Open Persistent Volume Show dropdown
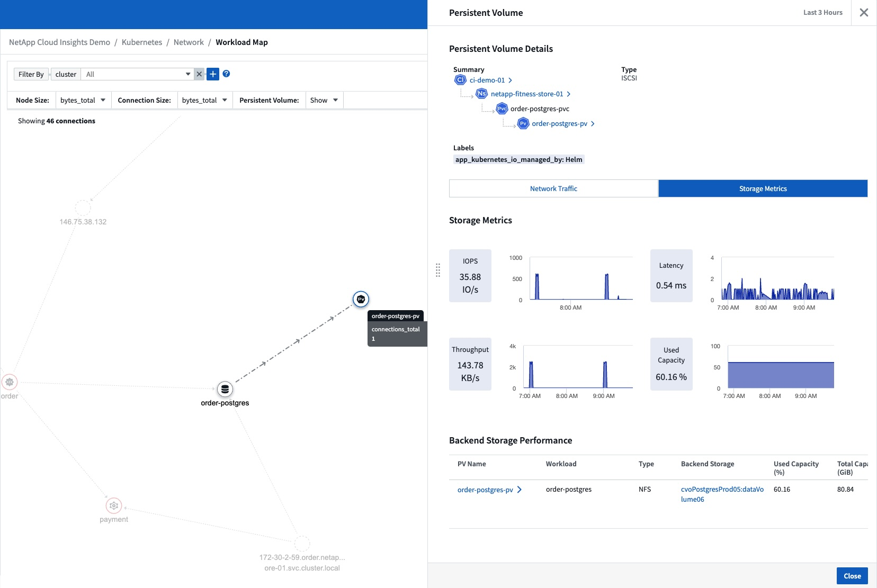Image resolution: width=877 pixels, height=588 pixels. click(324, 100)
